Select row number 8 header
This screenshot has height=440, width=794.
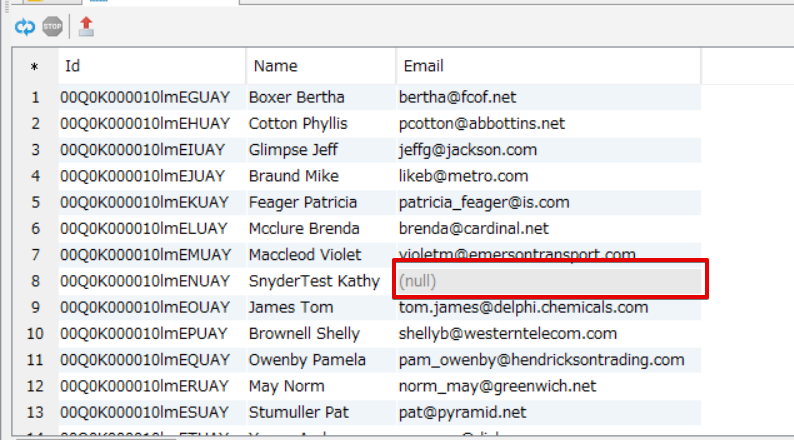(35, 281)
